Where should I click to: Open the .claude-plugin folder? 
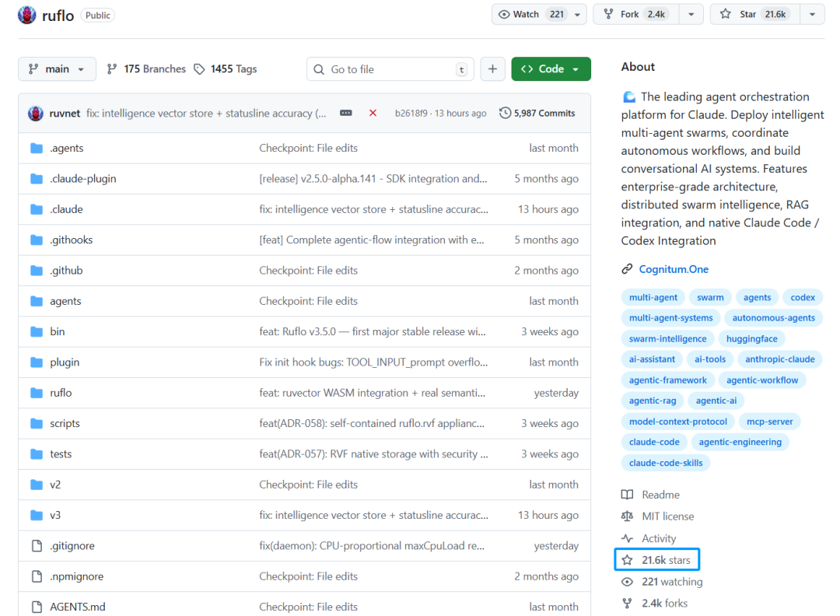(x=82, y=179)
